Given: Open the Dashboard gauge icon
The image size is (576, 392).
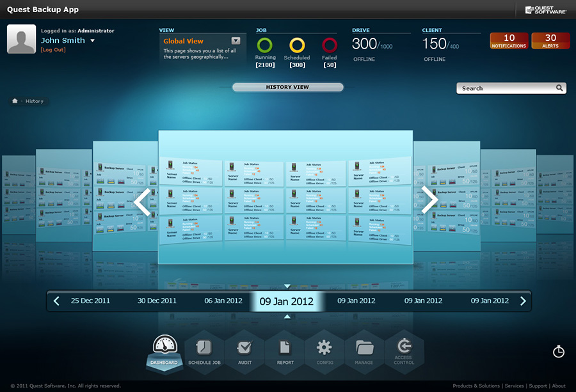Looking at the screenshot, I should coord(164,344).
